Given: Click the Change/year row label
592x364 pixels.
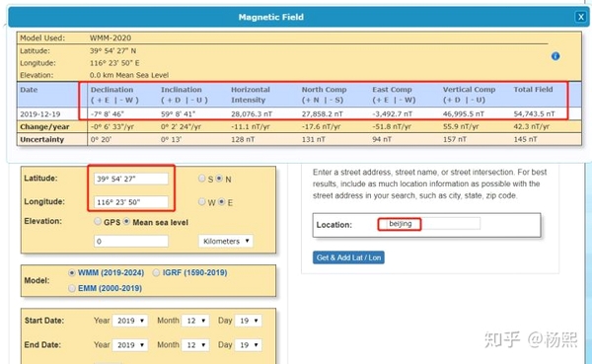Looking at the screenshot, I should [44, 127].
